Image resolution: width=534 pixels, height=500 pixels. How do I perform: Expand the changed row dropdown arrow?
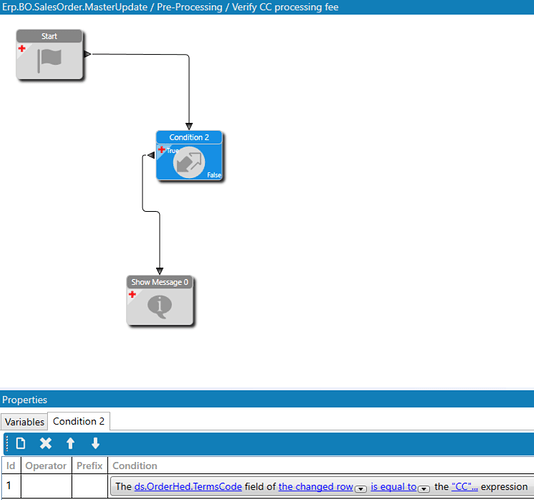click(361, 489)
